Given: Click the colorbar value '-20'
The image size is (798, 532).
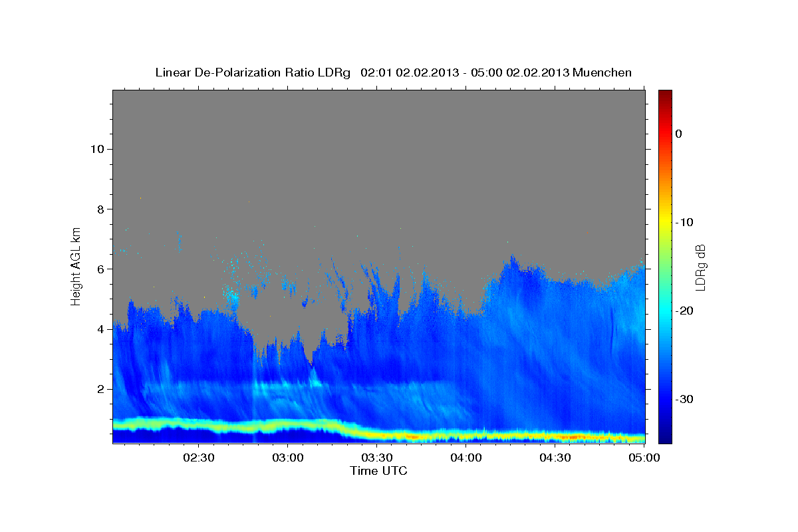Looking at the screenshot, I should pos(685,311).
